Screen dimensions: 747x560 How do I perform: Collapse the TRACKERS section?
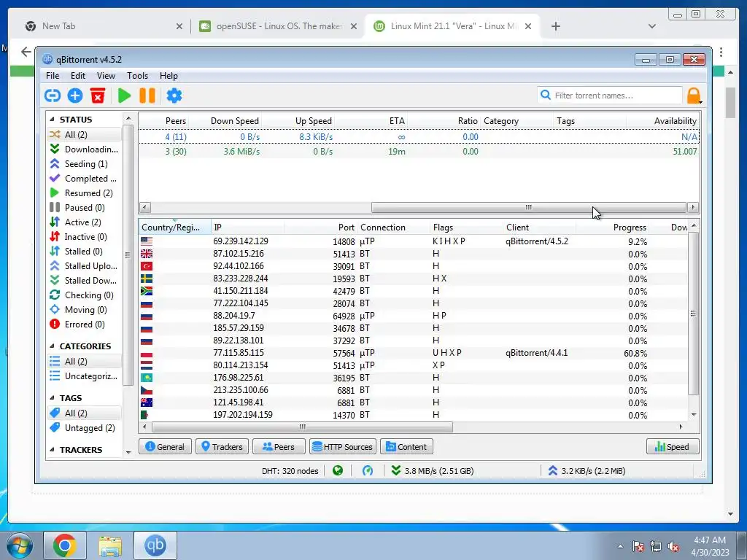pos(52,450)
